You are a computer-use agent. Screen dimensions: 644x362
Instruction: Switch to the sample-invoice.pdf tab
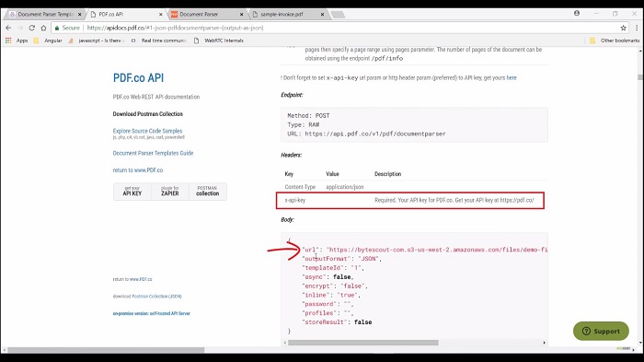click(287, 14)
